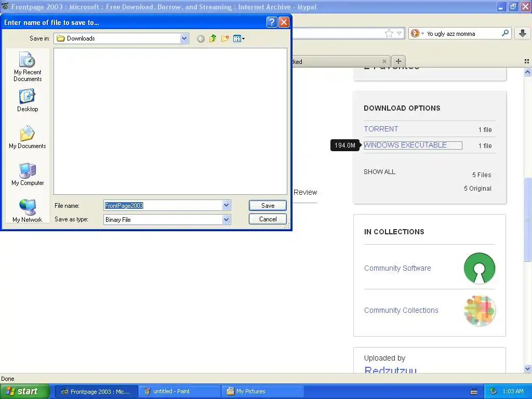Screen dimensions: 532x399
Task: Open a new browser tab
Action: [x=398, y=61]
